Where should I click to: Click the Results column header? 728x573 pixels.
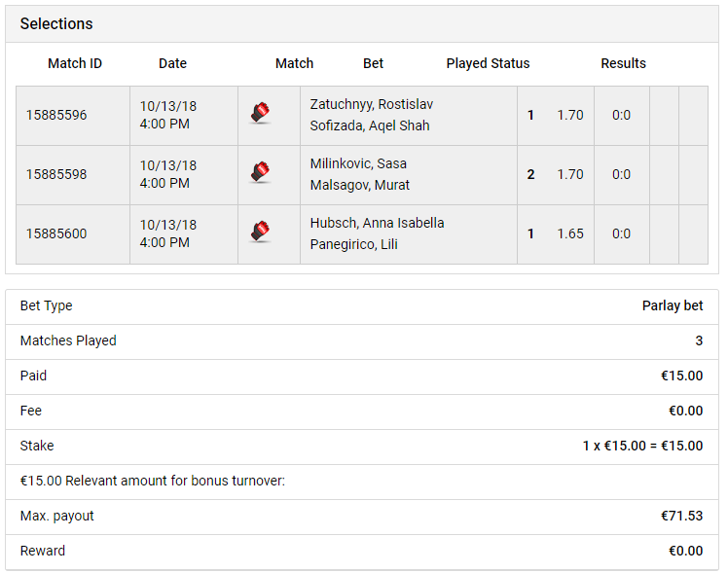[624, 63]
